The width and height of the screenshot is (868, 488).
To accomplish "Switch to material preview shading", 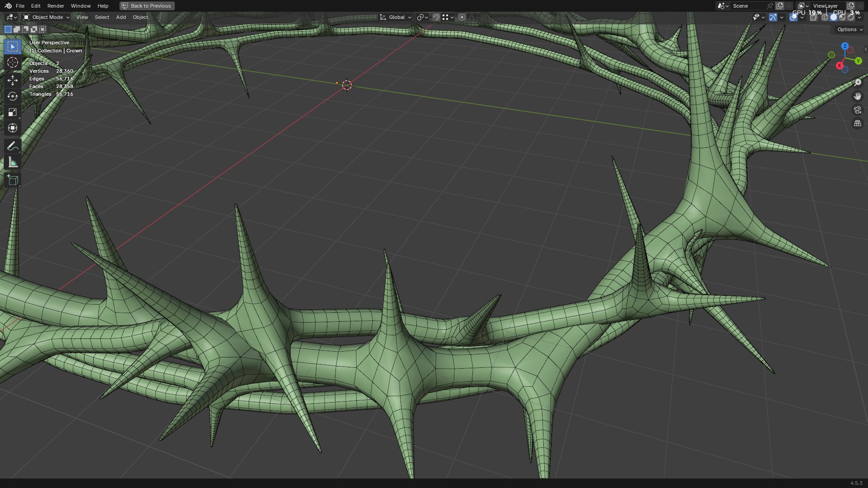I will pyautogui.click(x=842, y=17).
